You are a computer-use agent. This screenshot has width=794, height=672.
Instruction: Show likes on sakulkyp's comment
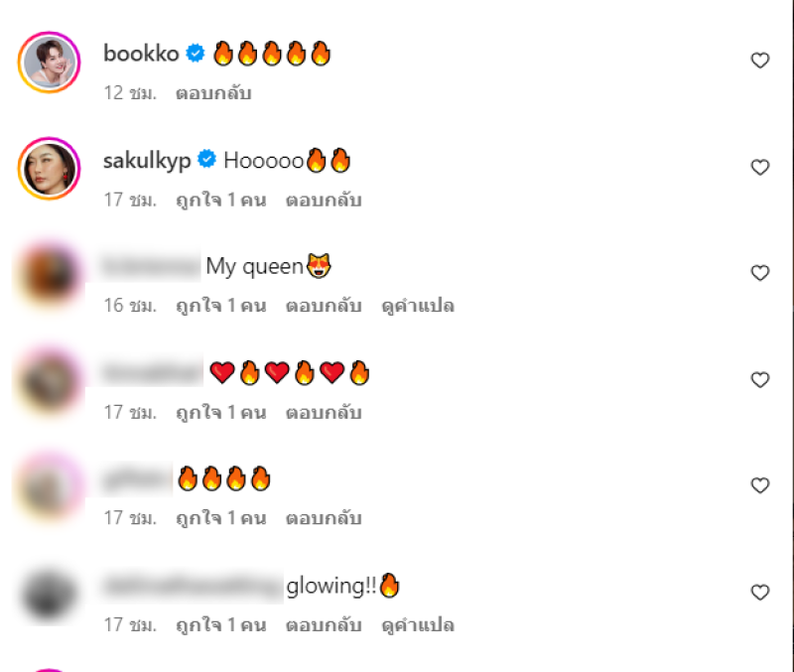click(x=220, y=201)
